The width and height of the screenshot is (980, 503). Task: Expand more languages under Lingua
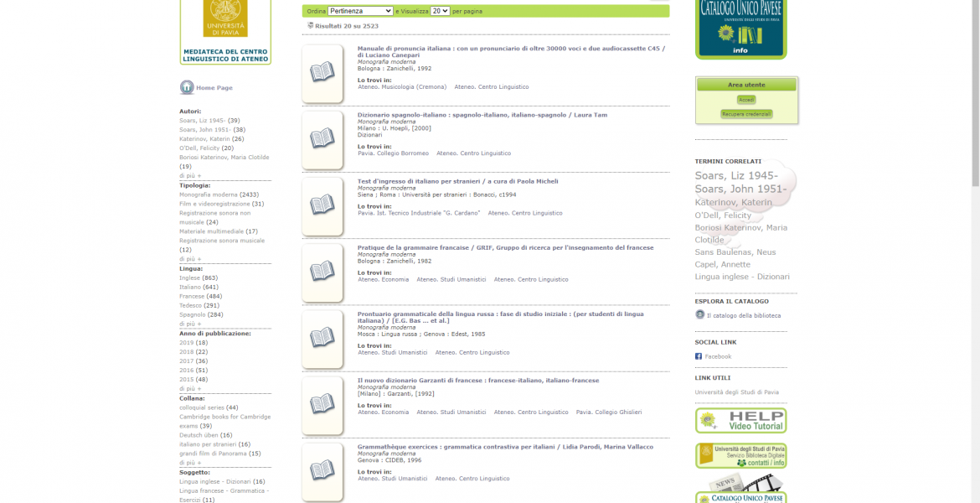(190, 324)
